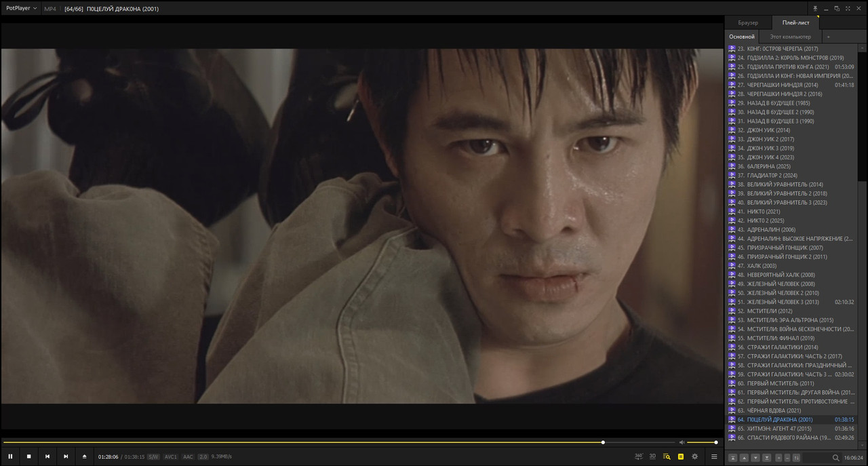The image size is (868, 466).
Task: Move selected item to playlist bottom
Action: 766,458
